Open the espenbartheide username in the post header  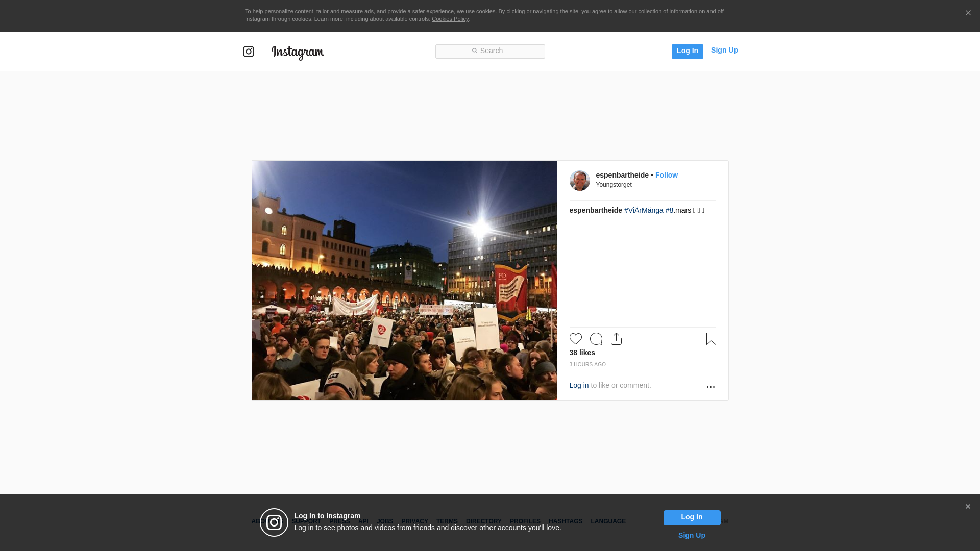(622, 175)
